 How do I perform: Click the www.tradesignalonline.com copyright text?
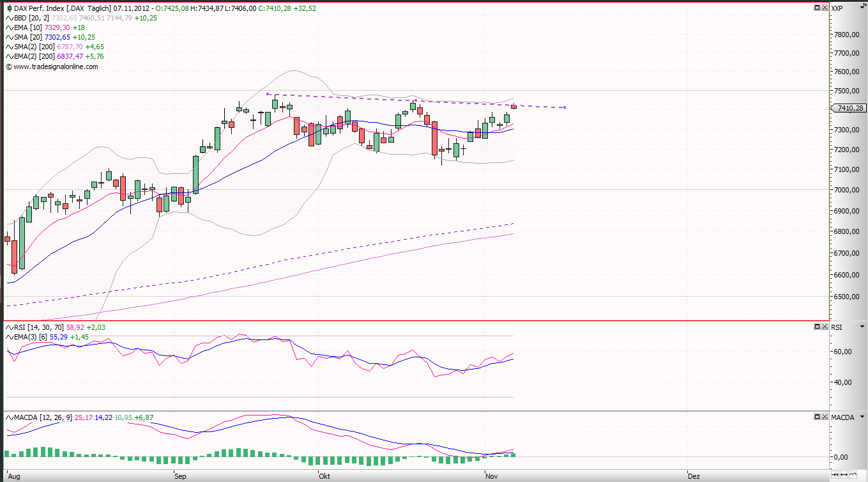coord(55,66)
